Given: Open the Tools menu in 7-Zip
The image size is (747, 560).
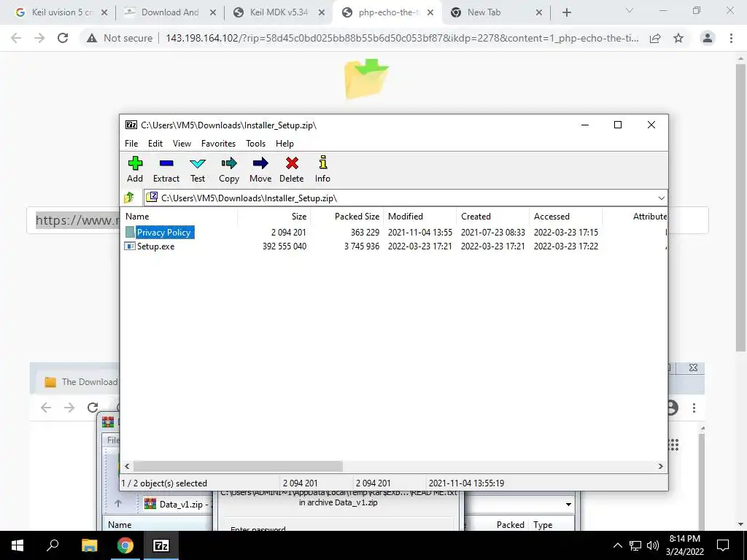Looking at the screenshot, I should (255, 144).
